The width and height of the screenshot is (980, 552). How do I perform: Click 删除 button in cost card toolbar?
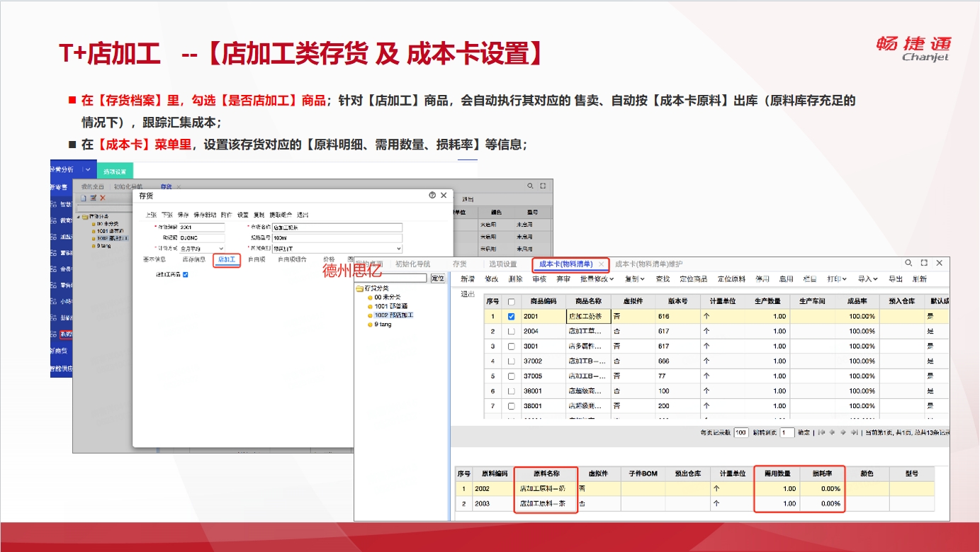tap(515, 279)
